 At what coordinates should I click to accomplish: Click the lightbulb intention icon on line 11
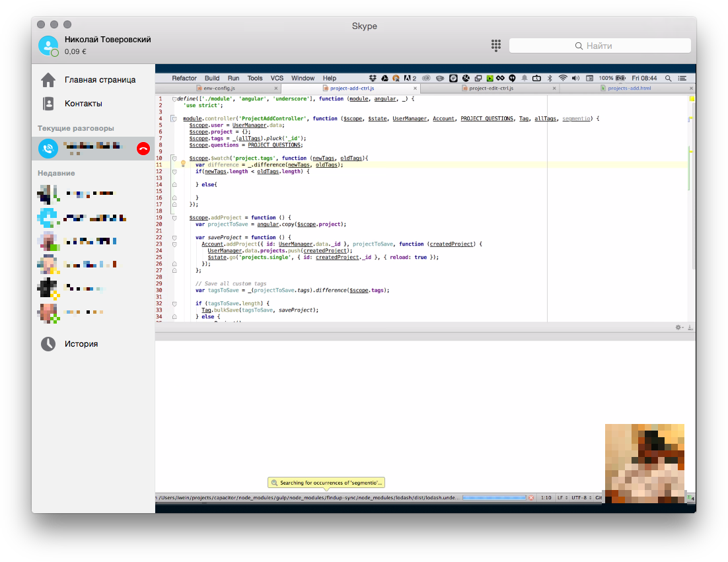(x=184, y=164)
